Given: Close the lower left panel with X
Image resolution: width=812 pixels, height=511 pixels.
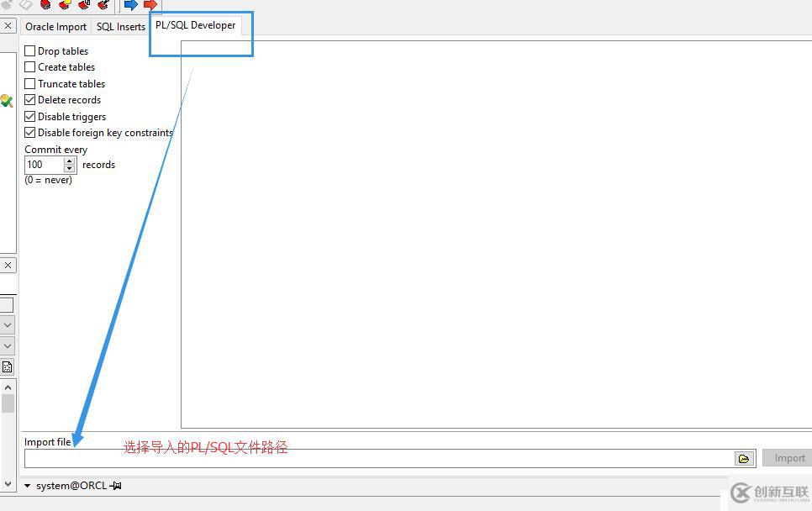Looking at the screenshot, I should click(x=8, y=265).
